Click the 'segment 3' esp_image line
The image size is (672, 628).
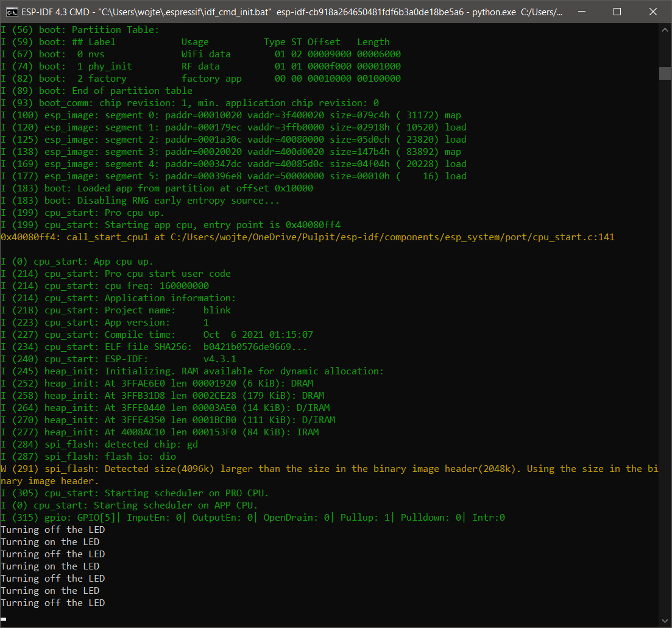coord(231,152)
